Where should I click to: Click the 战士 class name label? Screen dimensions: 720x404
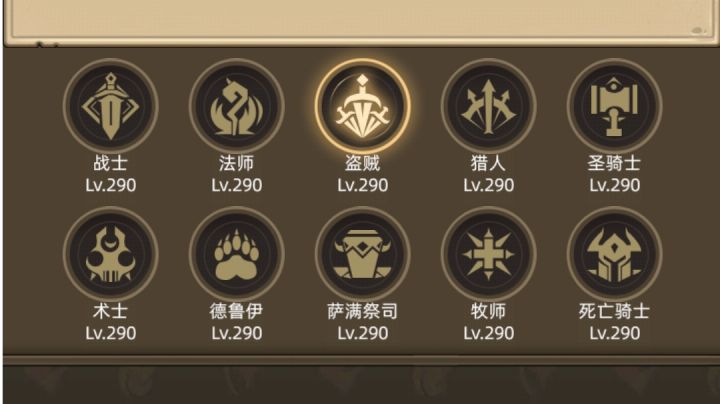(111, 163)
